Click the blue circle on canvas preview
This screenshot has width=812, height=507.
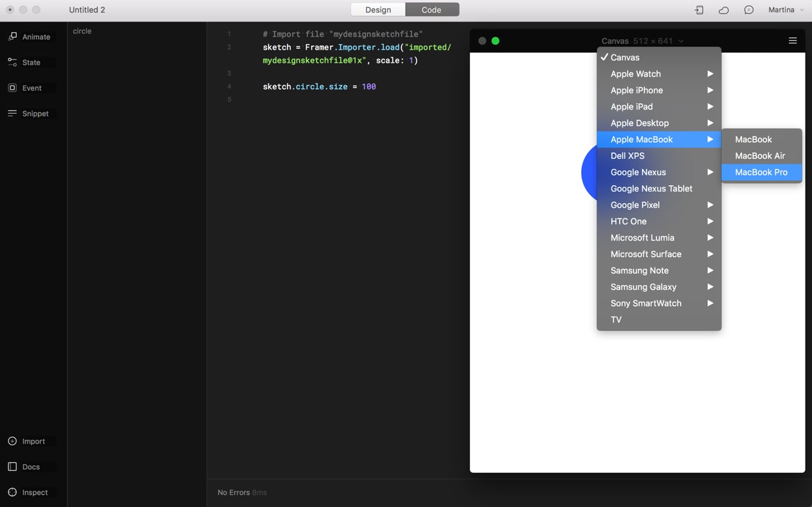(x=589, y=173)
